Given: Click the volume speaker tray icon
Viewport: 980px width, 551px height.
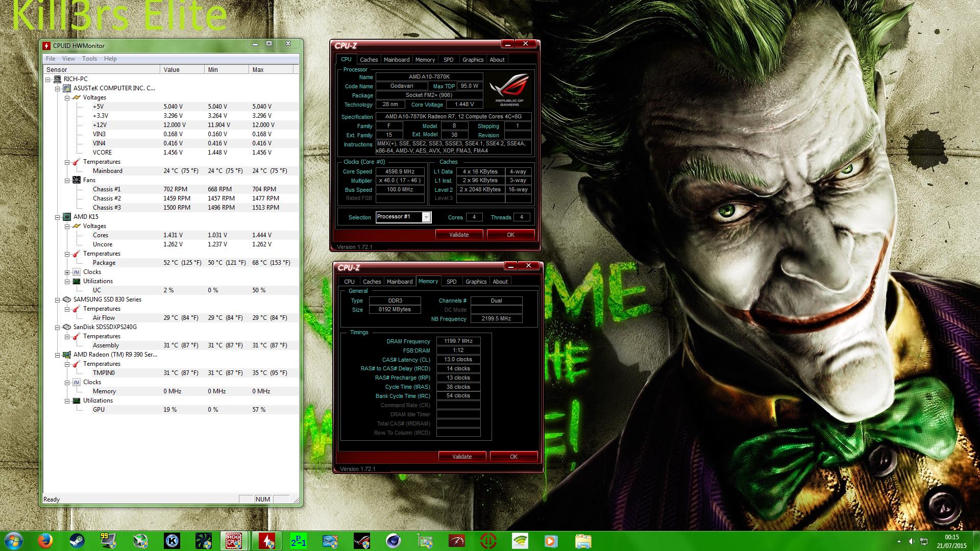Looking at the screenshot, I should 912,541.
